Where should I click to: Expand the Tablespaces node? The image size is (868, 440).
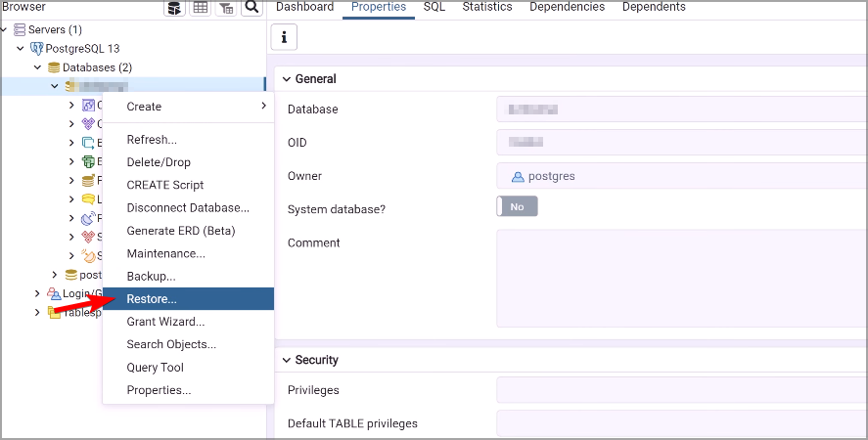coord(37,312)
